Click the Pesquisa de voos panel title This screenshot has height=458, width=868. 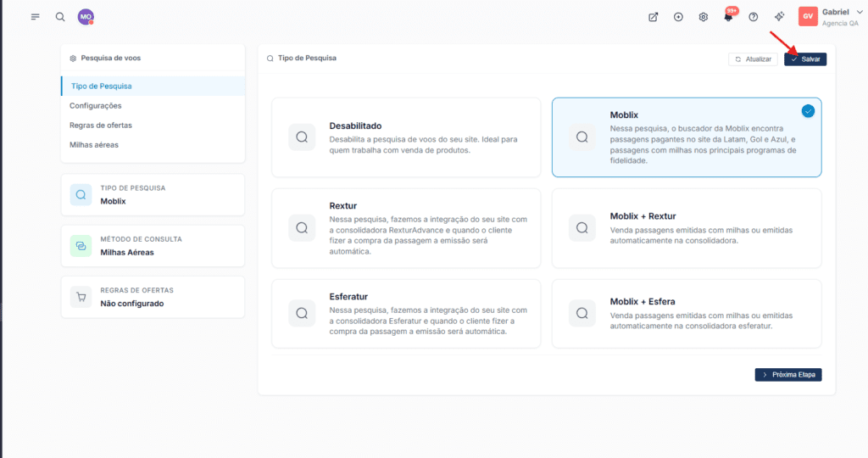(111, 59)
